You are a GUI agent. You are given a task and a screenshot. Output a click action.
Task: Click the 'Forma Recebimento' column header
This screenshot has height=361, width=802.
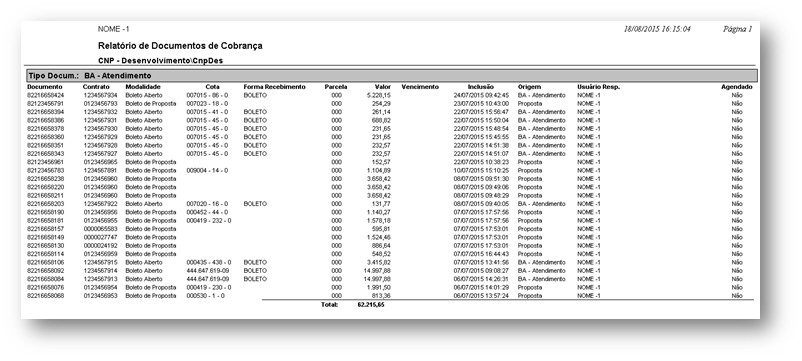[274, 87]
